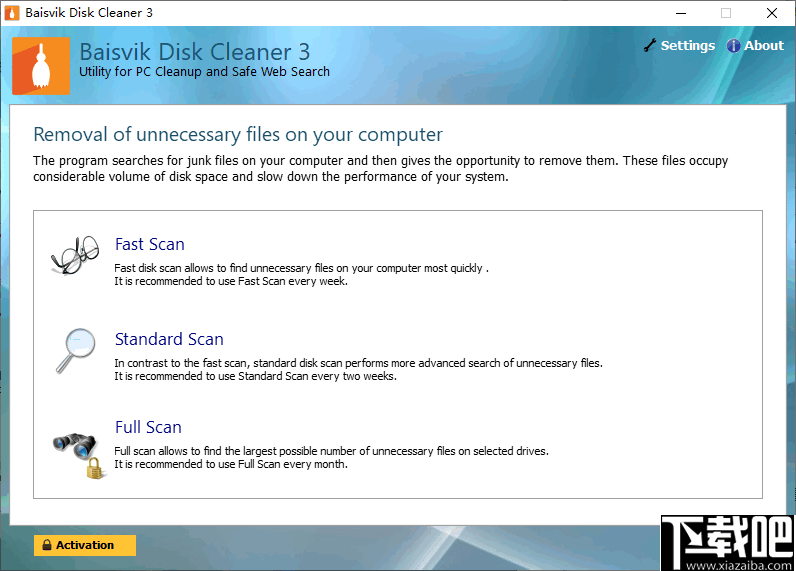Screen dimensions: 796x571
Task: Click text 'It is recommended to use Full Scan every month.'
Action: click(x=231, y=464)
